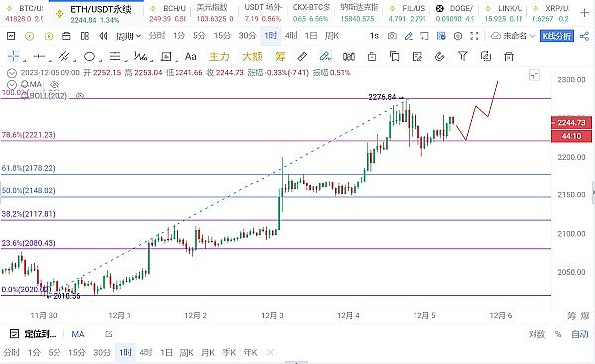Screen dimensions: 595x364
Task: Expand the 未命名 template dropdown
Action: click(x=513, y=36)
